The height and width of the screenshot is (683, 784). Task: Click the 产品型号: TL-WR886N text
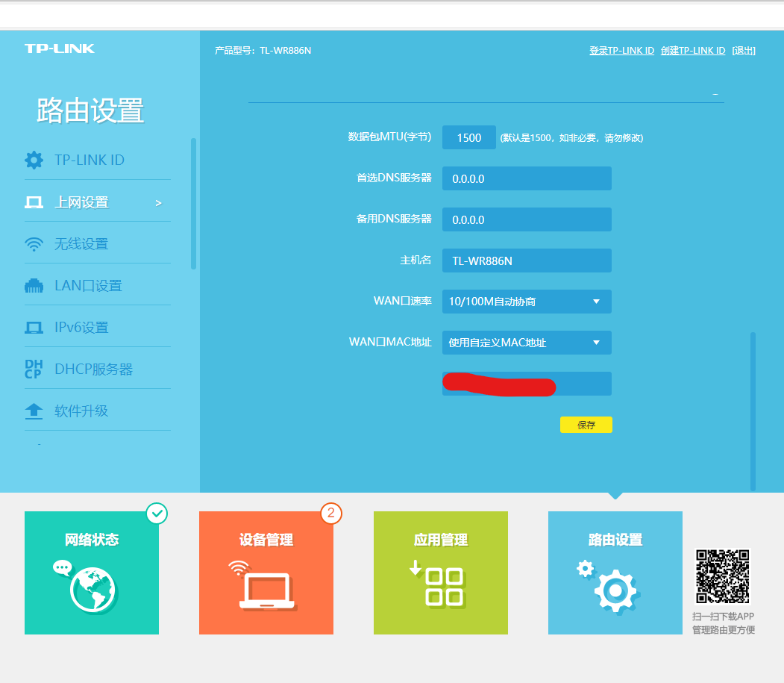(x=263, y=51)
